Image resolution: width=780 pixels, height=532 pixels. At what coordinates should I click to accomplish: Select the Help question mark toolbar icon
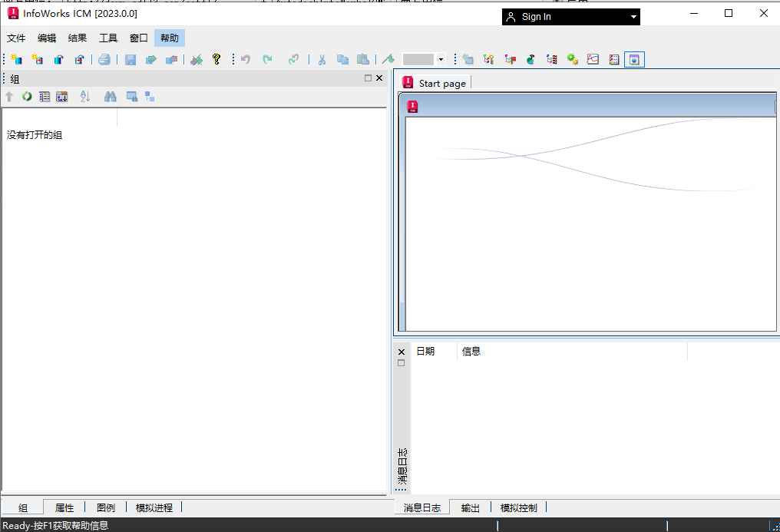coord(216,59)
